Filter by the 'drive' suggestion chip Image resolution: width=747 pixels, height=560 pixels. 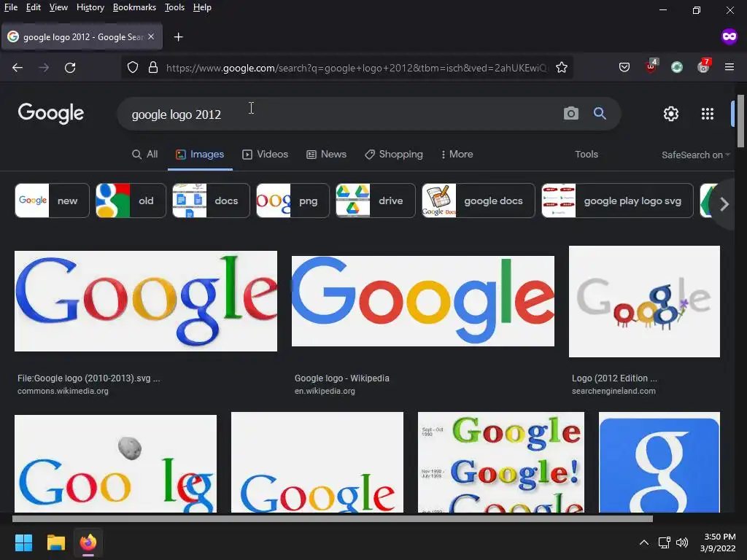(376, 201)
